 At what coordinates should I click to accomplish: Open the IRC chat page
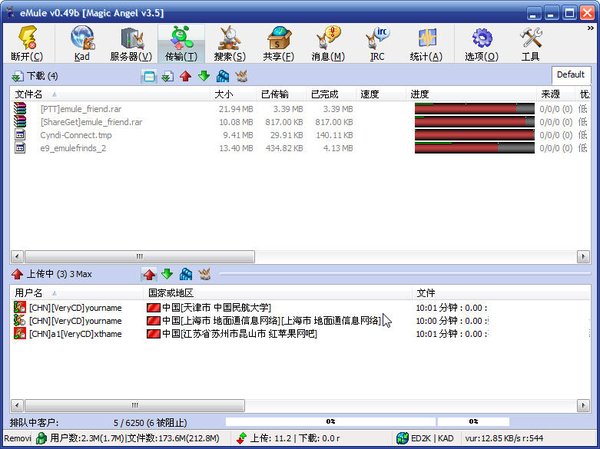[x=377, y=43]
